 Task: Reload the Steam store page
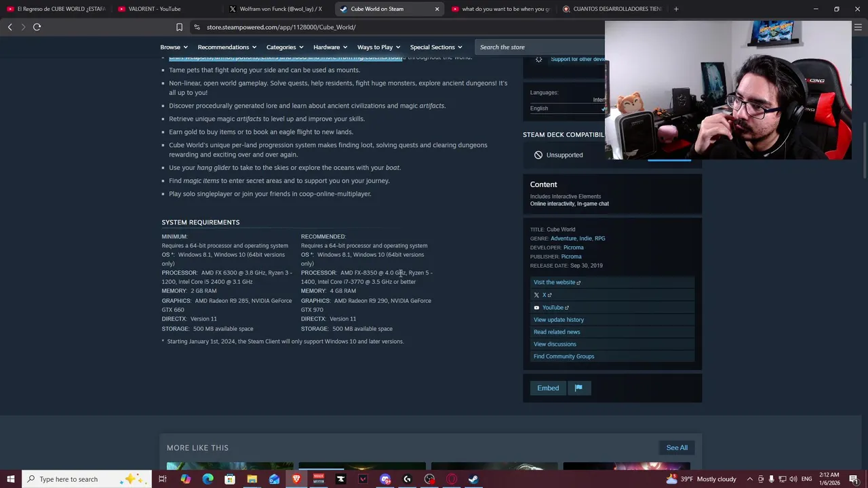[x=37, y=27]
